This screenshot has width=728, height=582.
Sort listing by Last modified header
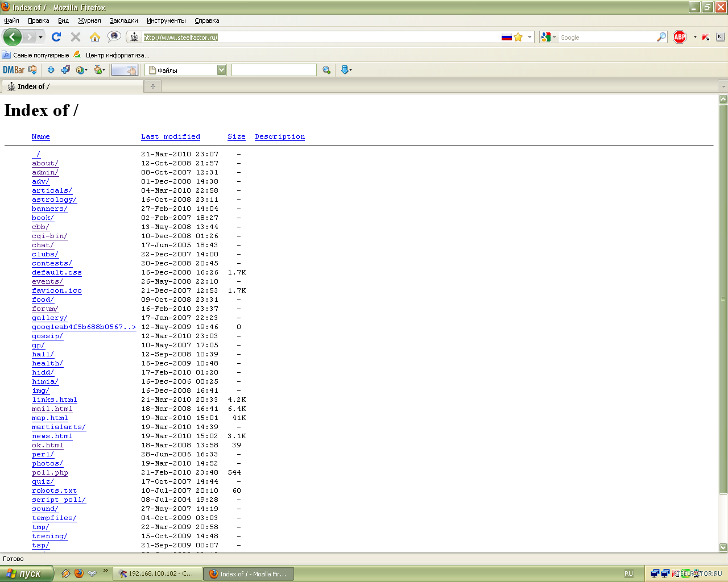171,136
